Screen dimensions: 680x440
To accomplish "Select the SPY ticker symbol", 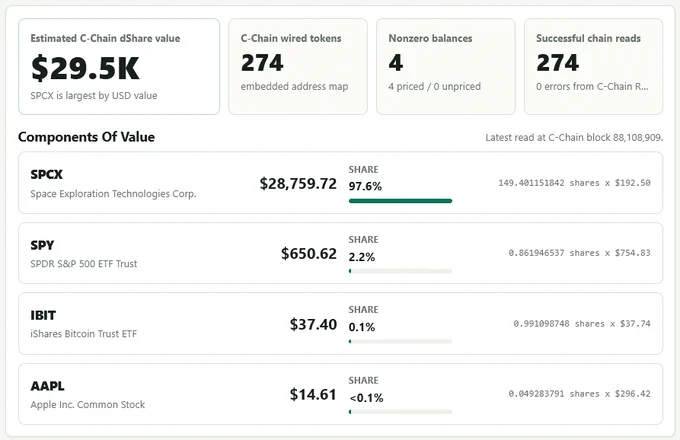I will coord(42,245).
